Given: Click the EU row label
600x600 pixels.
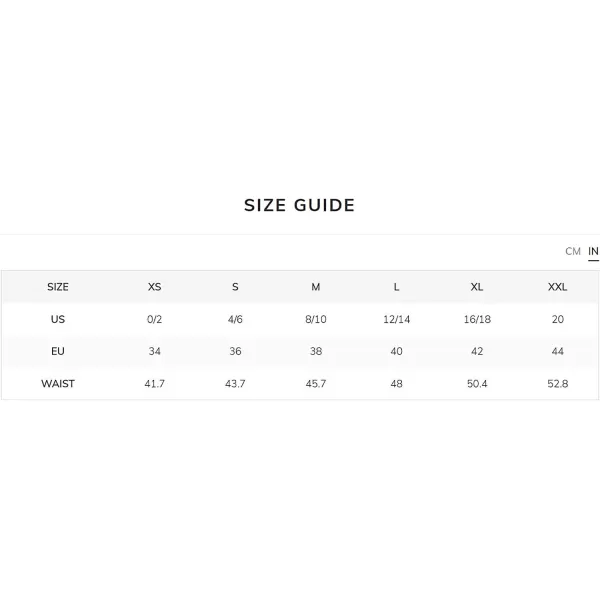Looking at the screenshot, I should point(58,351).
